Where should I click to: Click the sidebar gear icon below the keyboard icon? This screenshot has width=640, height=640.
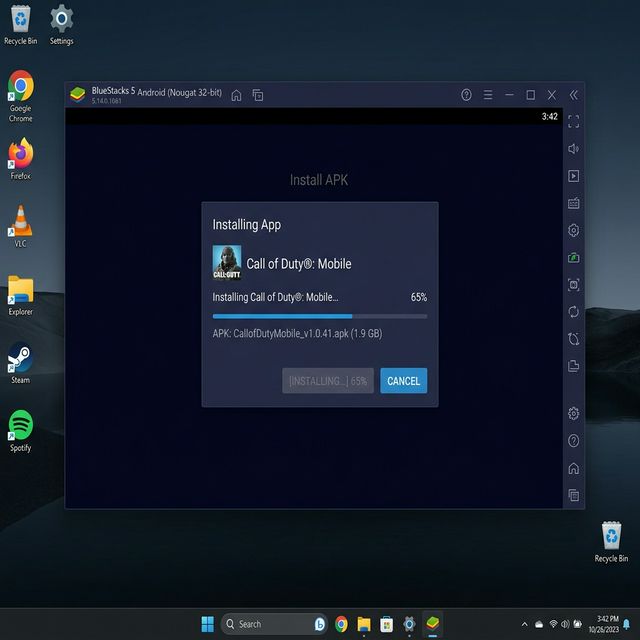573,230
